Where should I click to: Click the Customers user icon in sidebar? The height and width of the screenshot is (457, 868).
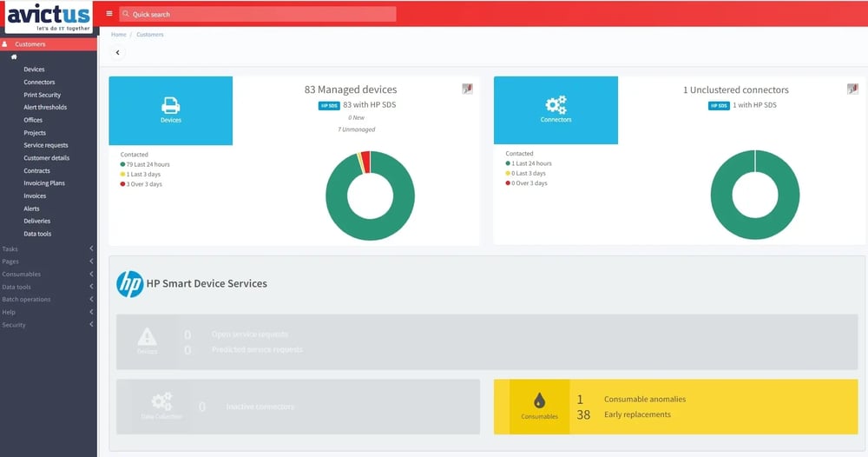4,44
